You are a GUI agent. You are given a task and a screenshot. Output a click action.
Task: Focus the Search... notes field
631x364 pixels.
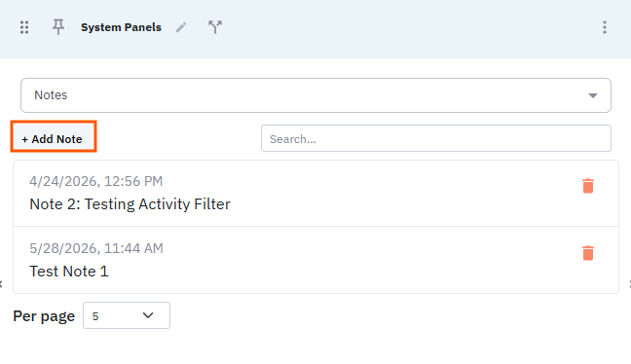(x=436, y=138)
